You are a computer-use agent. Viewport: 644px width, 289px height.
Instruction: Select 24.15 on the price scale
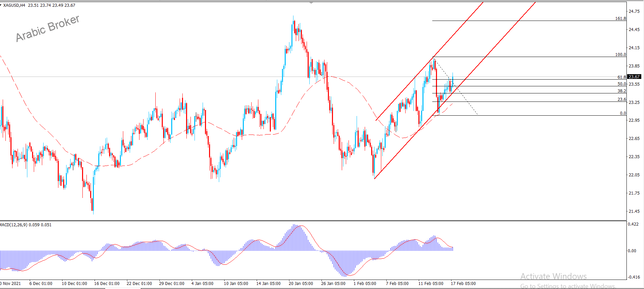tap(634, 48)
